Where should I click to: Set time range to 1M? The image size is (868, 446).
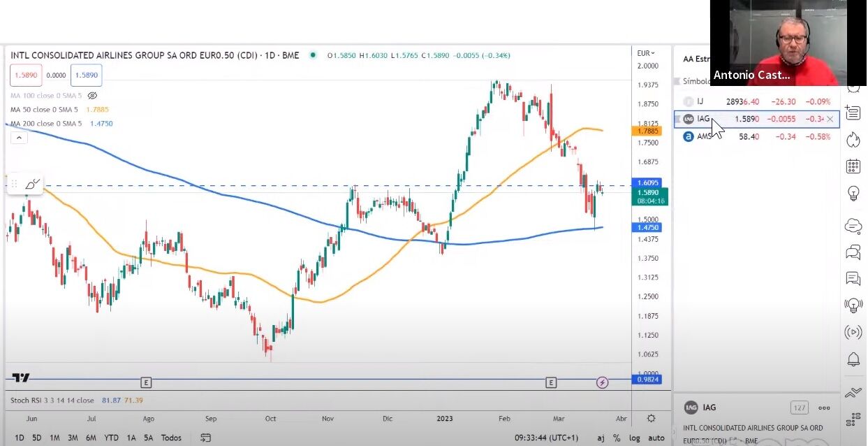54,438
